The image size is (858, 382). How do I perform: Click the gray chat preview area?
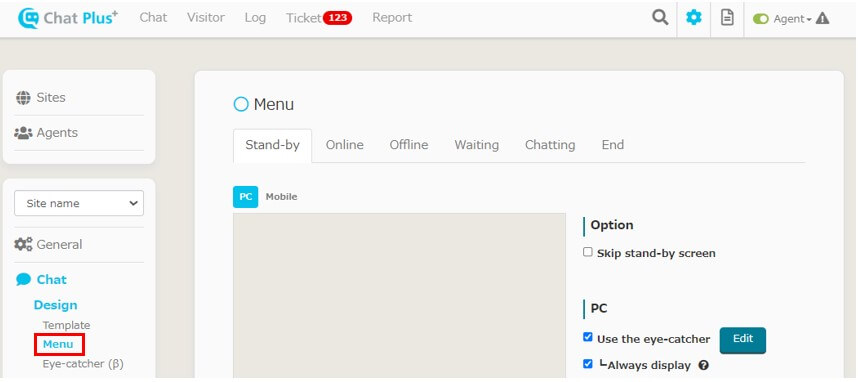click(399, 296)
